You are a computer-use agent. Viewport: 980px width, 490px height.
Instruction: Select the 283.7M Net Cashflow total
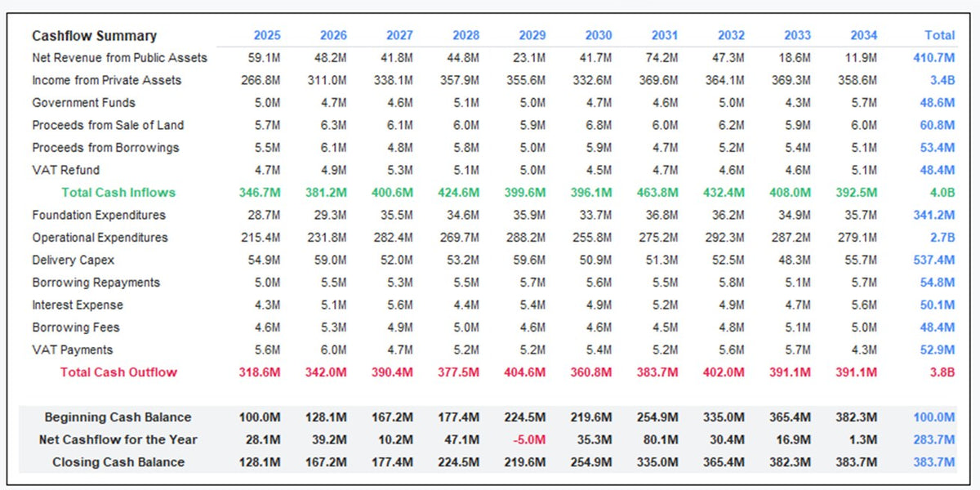coord(934,439)
